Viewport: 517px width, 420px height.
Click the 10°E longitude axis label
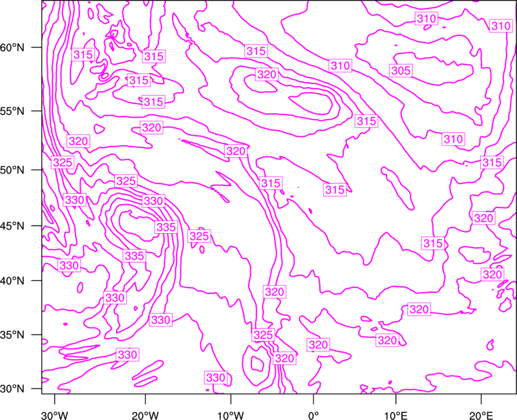click(396, 415)
